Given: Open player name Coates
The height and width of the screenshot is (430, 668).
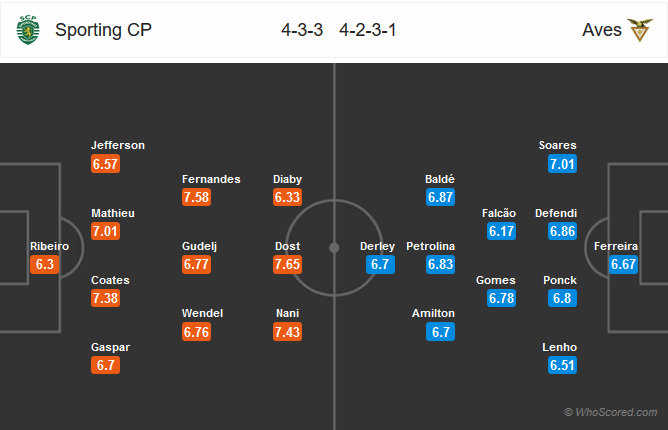Looking at the screenshot, I should coord(110,280).
